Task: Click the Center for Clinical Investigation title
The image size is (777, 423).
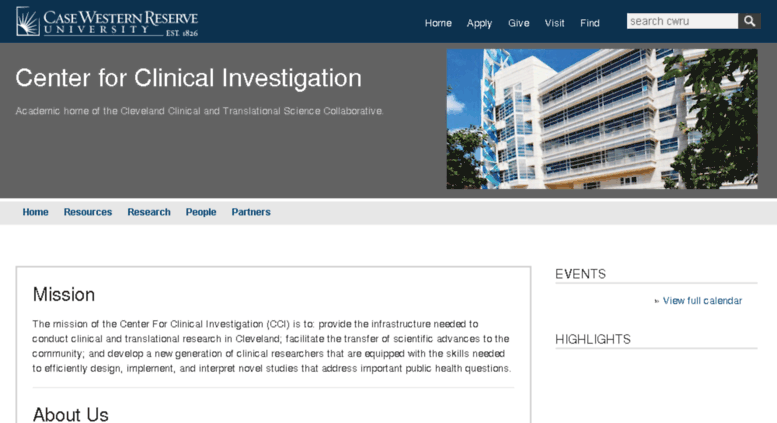Action: (x=188, y=78)
